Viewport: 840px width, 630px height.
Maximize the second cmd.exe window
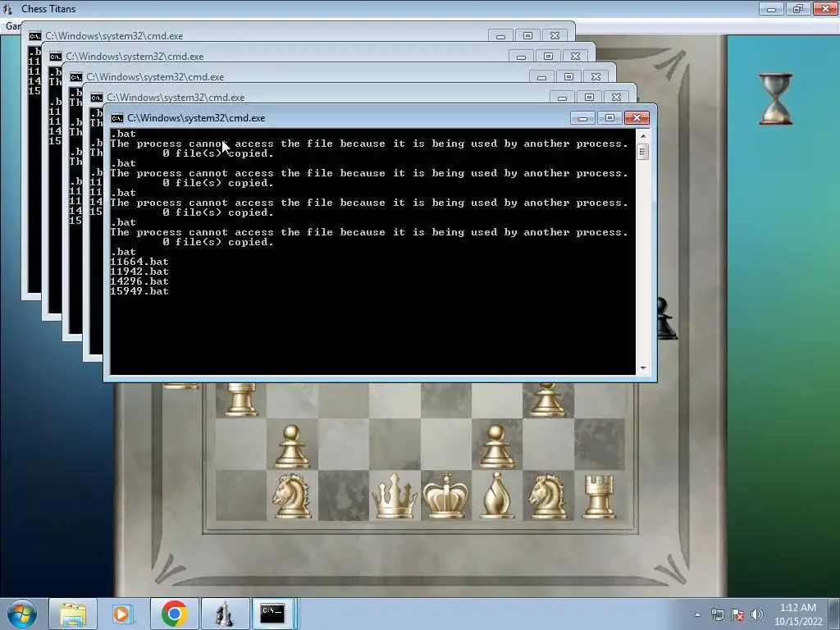pos(589,98)
